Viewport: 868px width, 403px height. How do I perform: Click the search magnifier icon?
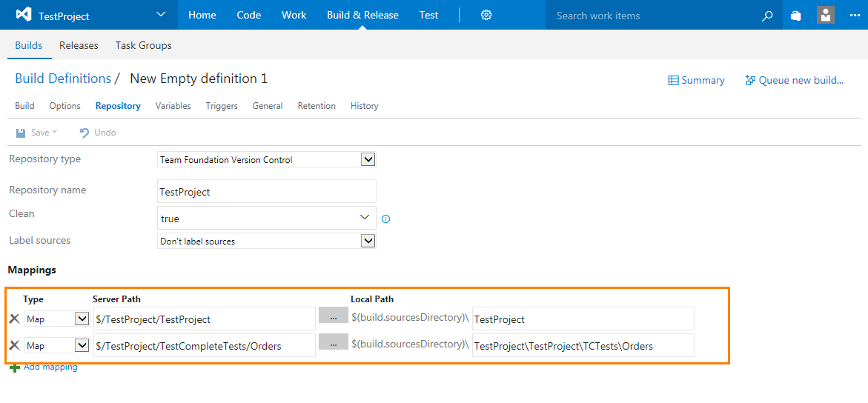767,16
